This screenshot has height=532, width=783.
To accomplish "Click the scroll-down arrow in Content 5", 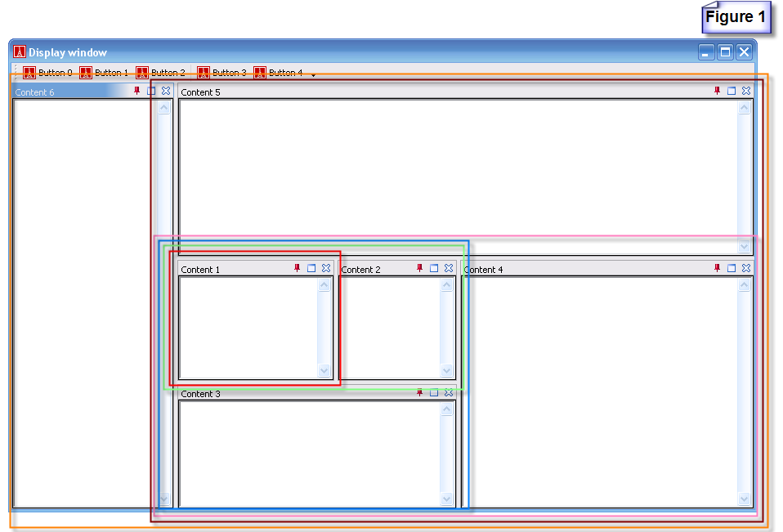I will tap(744, 246).
